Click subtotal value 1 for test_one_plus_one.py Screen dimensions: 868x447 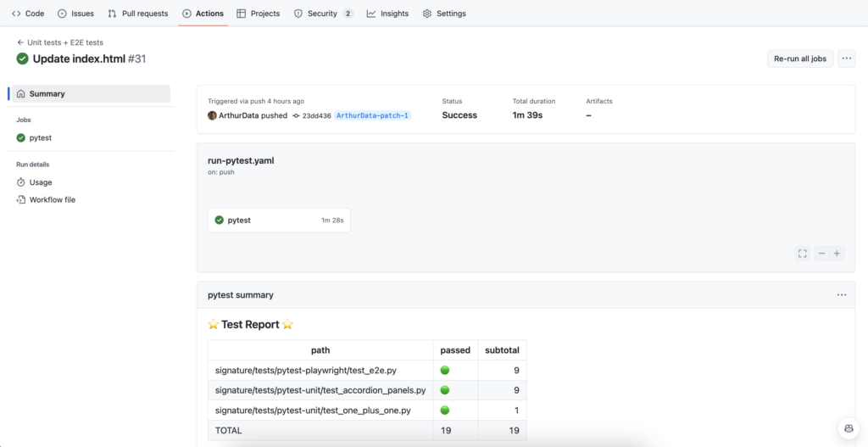[516, 411]
